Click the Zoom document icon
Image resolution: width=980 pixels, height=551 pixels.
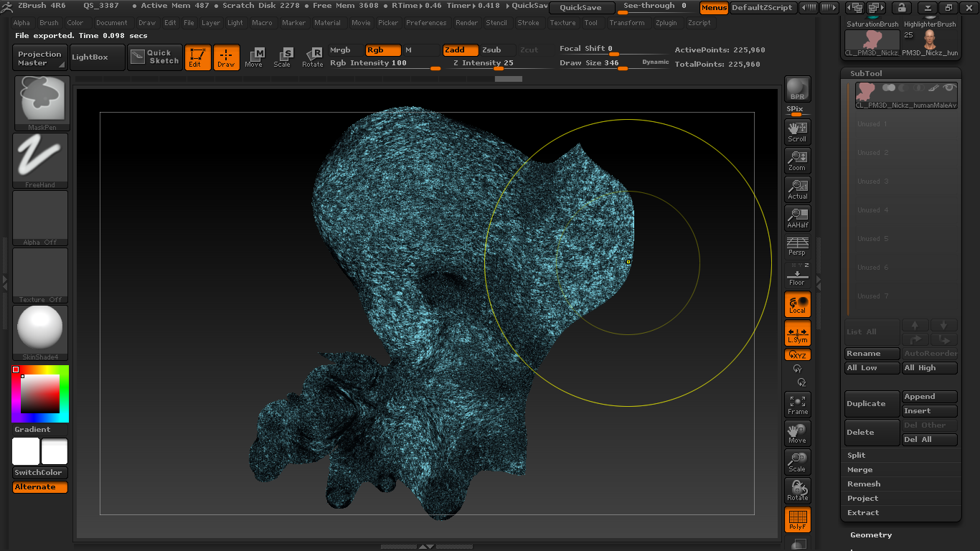[797, 161]
